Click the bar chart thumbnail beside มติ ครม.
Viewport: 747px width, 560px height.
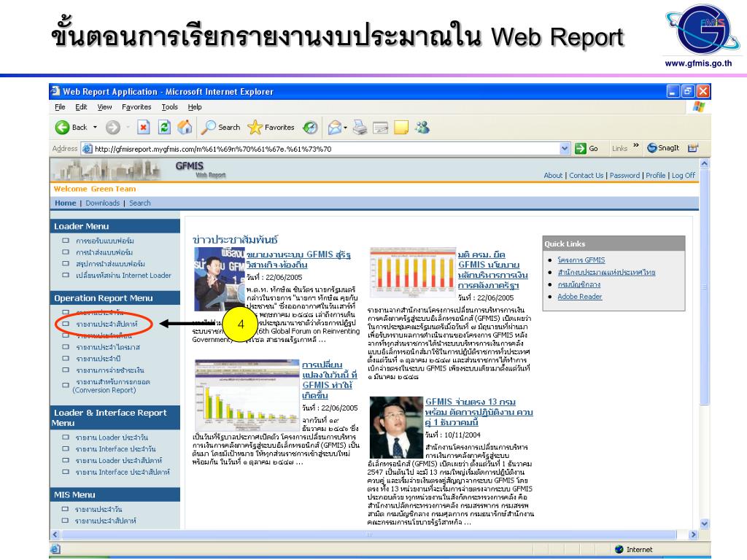[x=413, y=271]
